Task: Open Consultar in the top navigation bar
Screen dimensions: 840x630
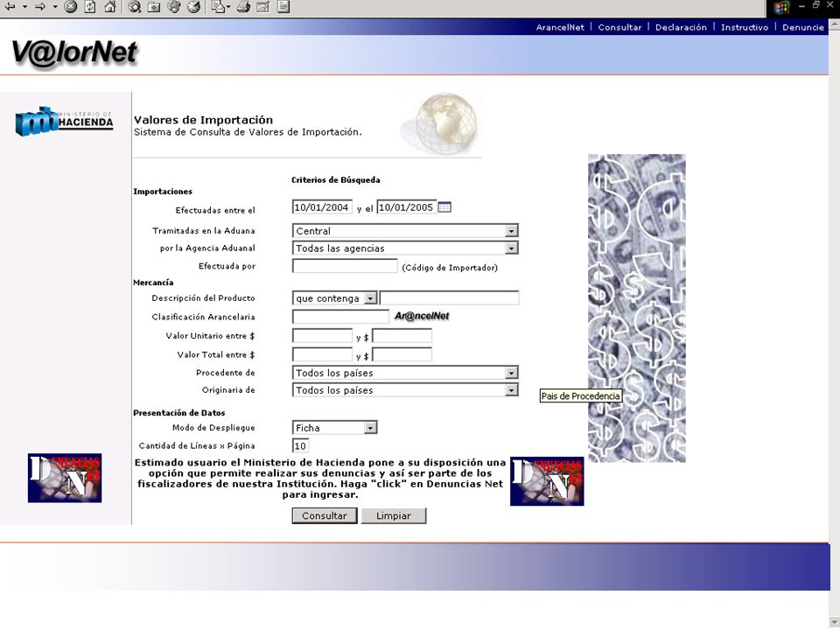Action: tap(619, 27)
